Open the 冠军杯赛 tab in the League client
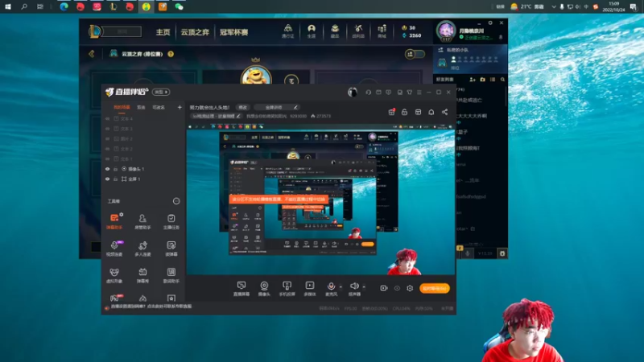Screen dimensions: 644x362 [x=233, y=32]
